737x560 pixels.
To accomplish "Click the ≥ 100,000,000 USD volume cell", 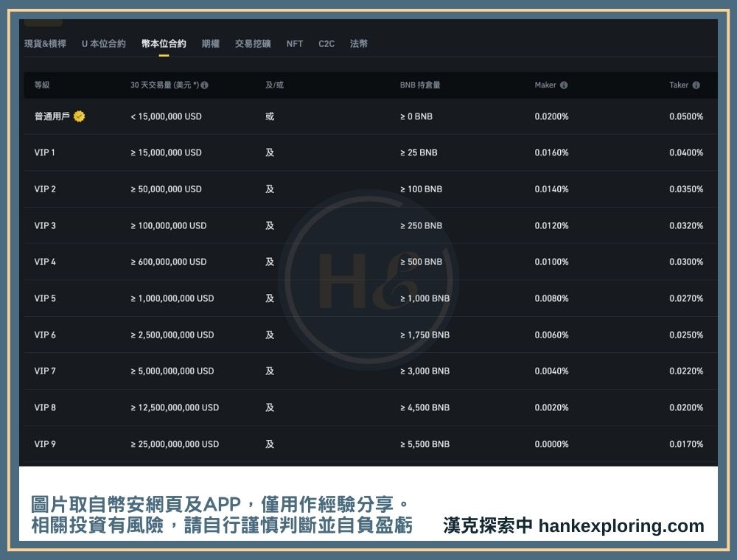I will point(168,225).
